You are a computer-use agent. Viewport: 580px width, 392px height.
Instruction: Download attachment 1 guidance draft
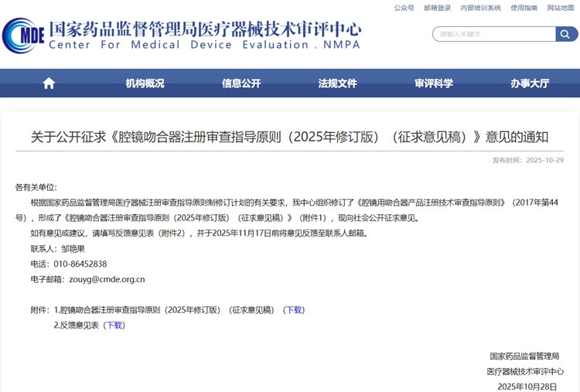point(294,310)
